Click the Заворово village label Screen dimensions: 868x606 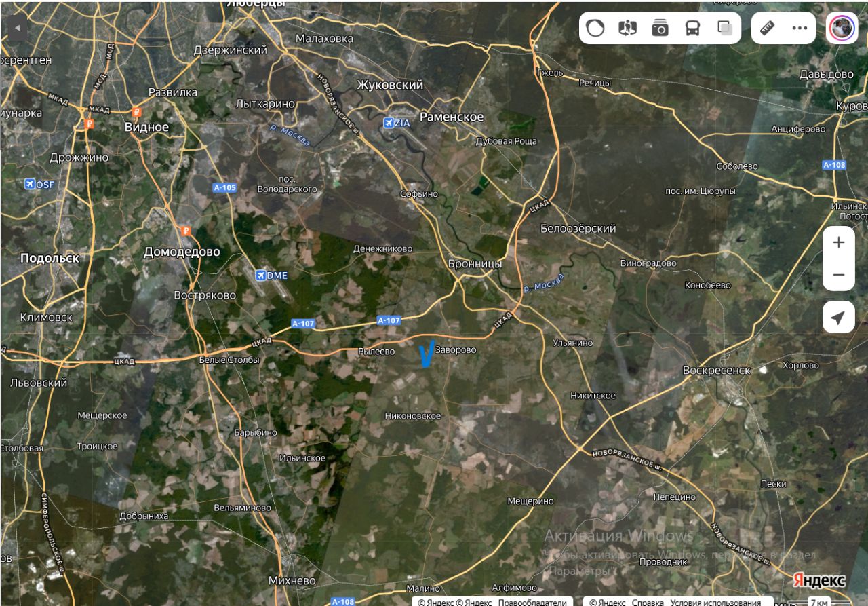(456, 350)
